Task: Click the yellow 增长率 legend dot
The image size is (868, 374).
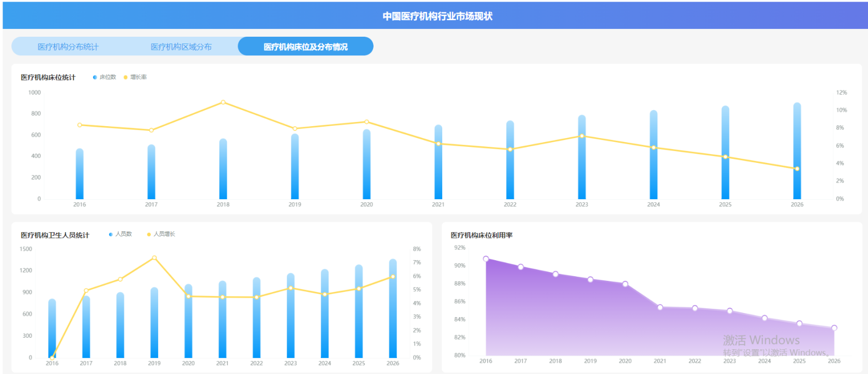Action: point(126,77)
